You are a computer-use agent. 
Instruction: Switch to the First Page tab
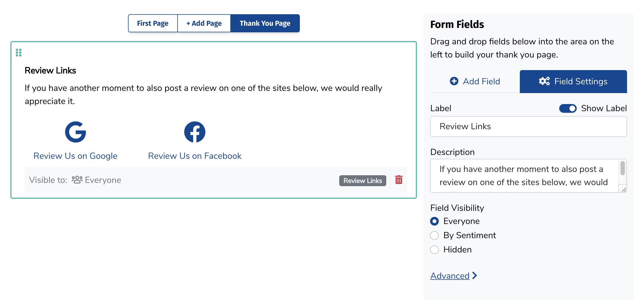pyautogui.click(x=153, y=24)
